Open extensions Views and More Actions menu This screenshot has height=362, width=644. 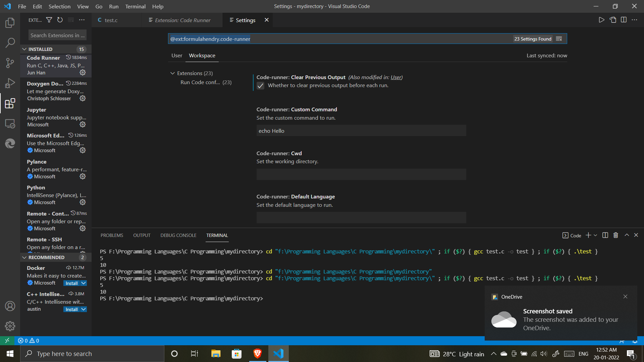[82, 20]
